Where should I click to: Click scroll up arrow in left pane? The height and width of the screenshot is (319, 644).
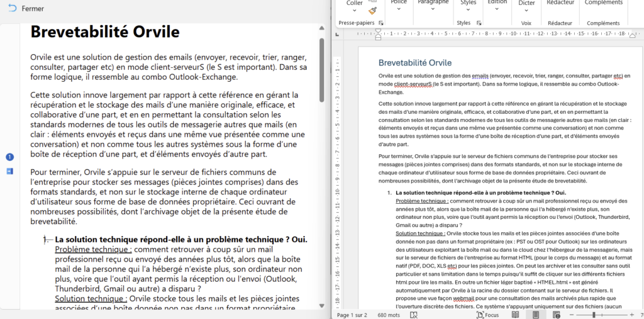pos(323,28)
